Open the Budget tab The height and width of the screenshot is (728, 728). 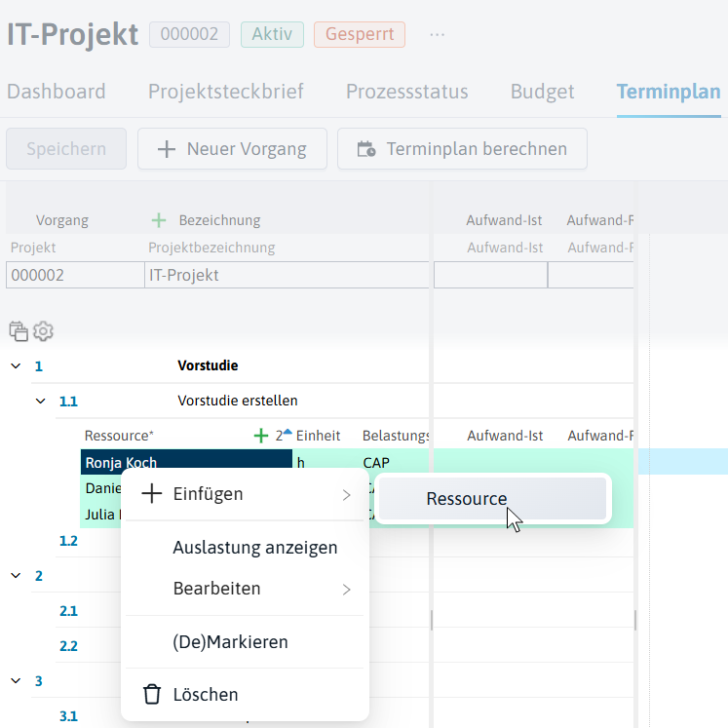pyautogui.click(x=542, y=92)
